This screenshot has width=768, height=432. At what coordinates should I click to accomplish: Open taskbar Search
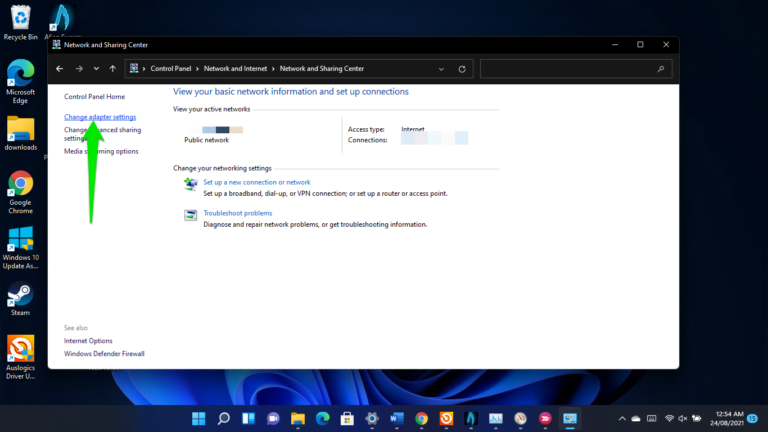(x=223, y=419)
